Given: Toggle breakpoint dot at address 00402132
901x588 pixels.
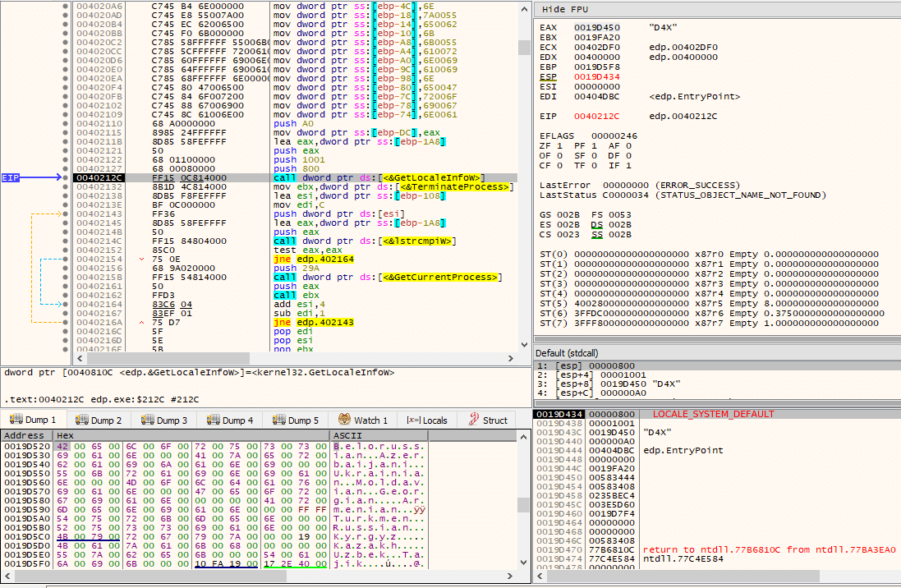Looking at the screenshot, I should point(66,186).
